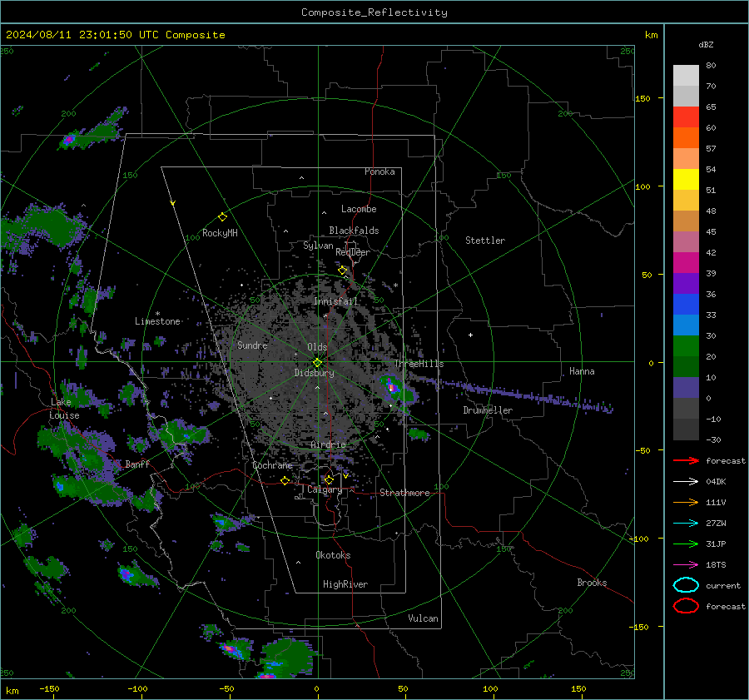Click the magenta 42 dBZ color swatch
Screen dimensions: 749x700
click(686, 262)
